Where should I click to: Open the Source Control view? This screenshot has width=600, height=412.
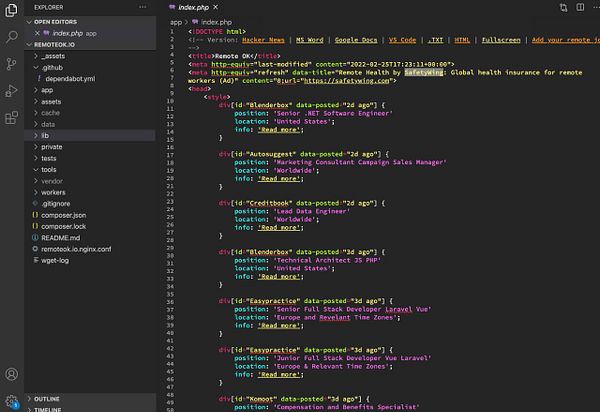click(x=12, y=64)
